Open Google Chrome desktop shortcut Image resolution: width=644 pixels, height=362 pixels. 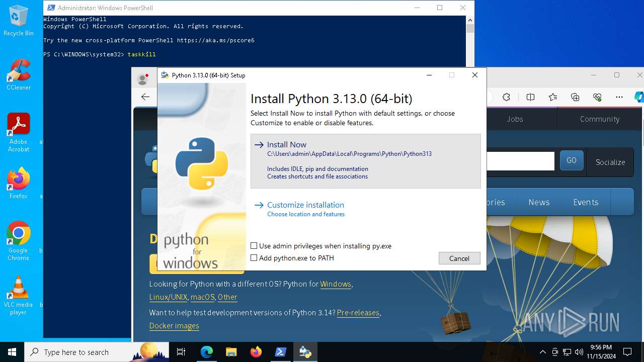tap(19, 241)
